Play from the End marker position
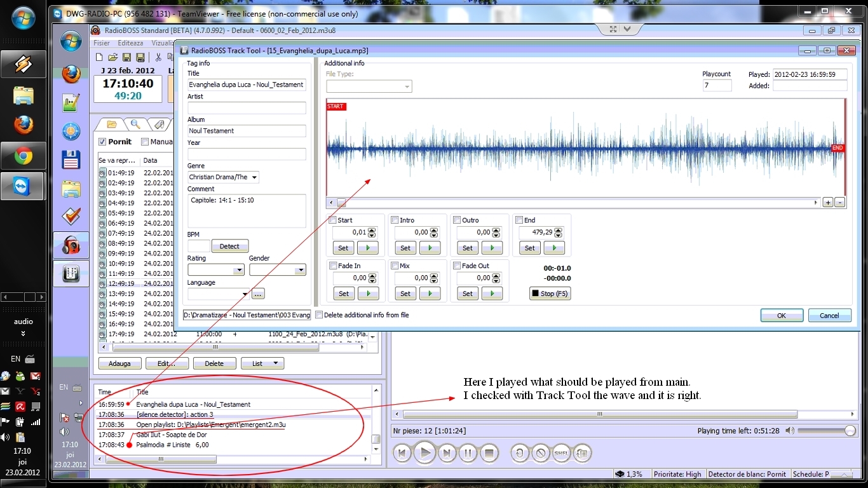868x488 pixels. coord(554,248)
